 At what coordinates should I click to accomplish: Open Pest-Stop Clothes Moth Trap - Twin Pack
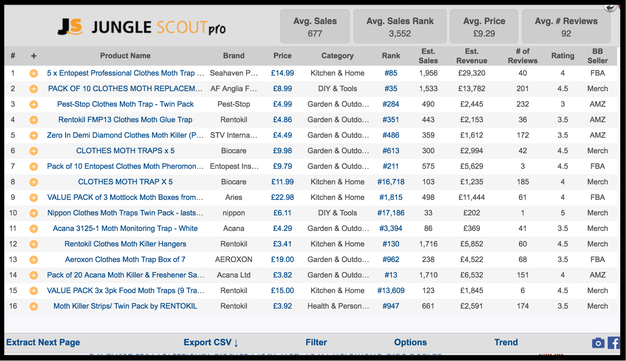[125, 104]
